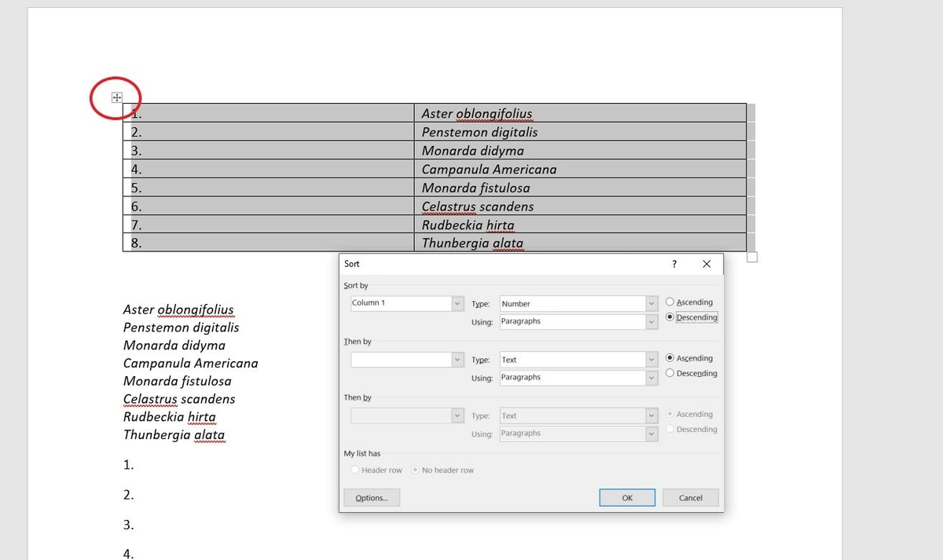Close the Sort dialog with the X
The height and width of the screenshot is (560, 943).
point(706,264)
